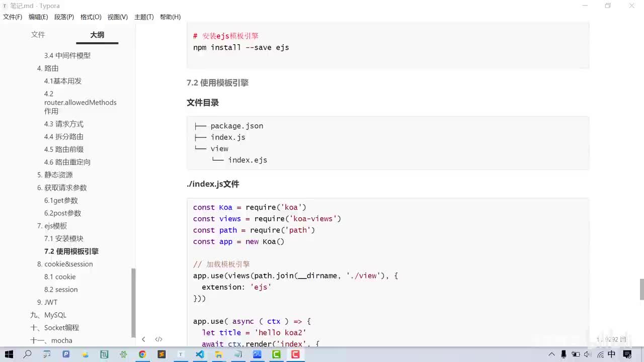Open the battery status tray icon

click(x=576, y=354)
